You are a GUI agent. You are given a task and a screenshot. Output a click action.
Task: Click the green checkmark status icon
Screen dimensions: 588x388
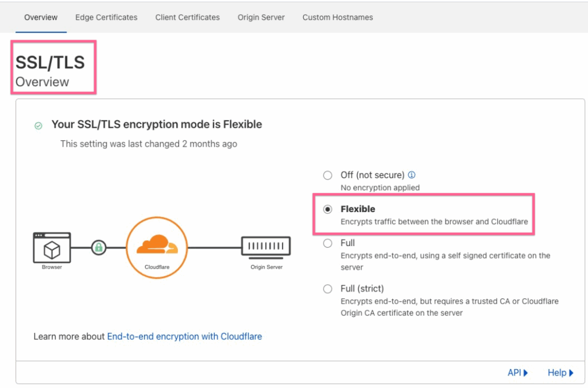[38, 125]
